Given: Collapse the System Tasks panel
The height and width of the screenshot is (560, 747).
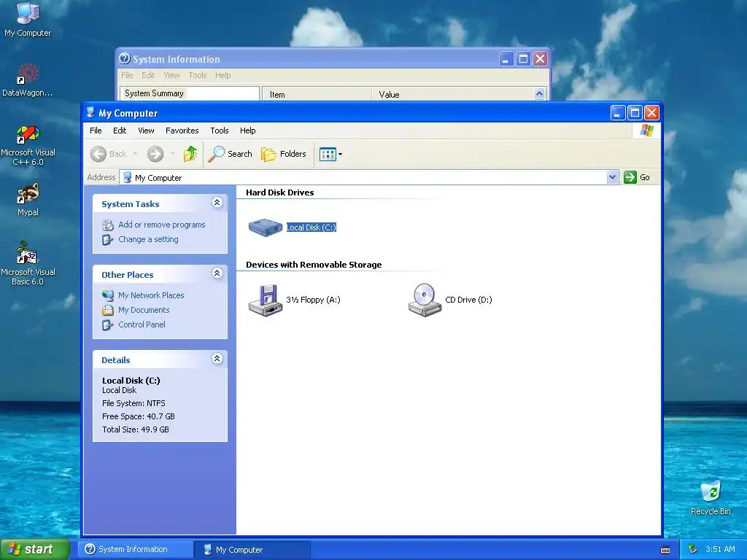Looking at the screenshot, I should (x=217, y=203).
